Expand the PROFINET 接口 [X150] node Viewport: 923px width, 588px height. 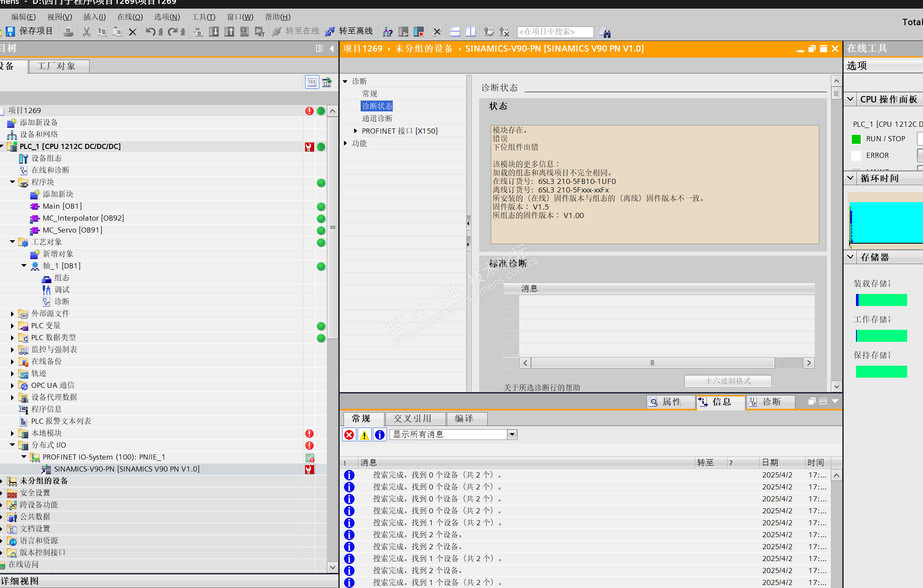click(x=355, y=131)
